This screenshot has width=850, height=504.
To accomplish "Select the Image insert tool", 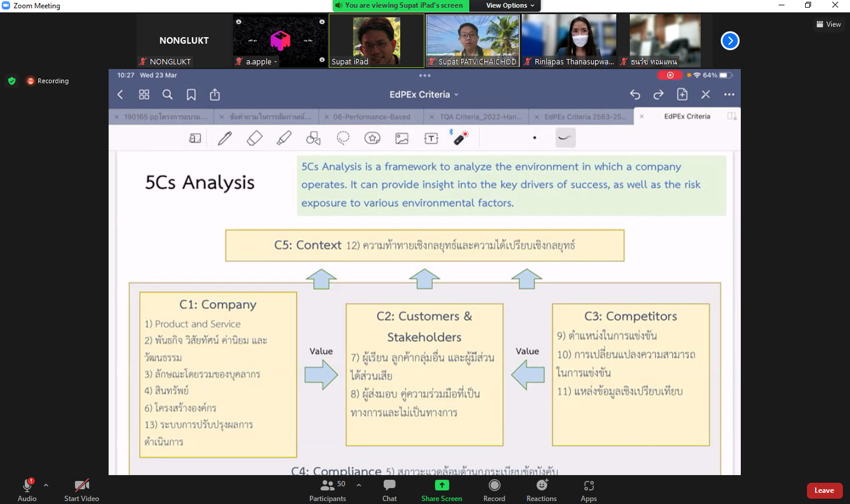I will [x=402, y=138].
